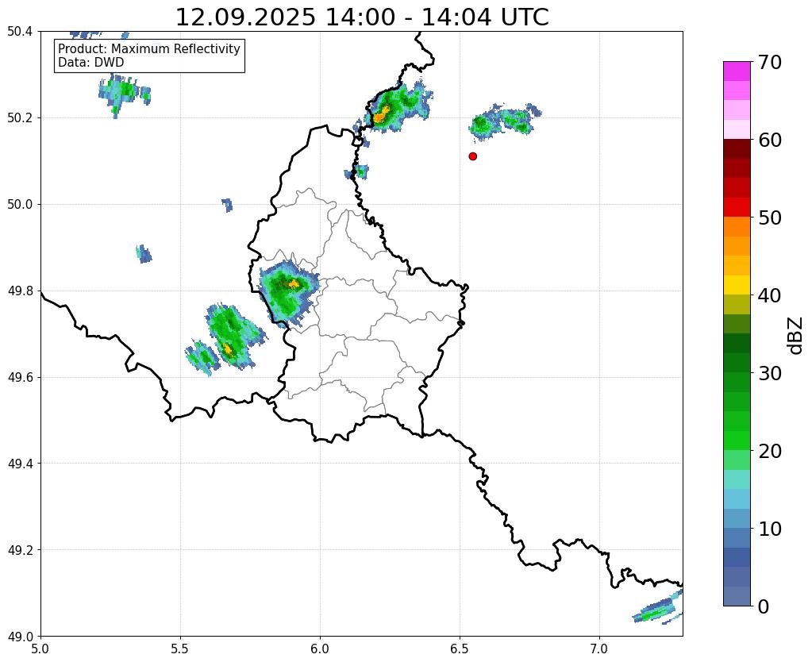Click the longitude axis label 6.0

click(x=320, y=649)
